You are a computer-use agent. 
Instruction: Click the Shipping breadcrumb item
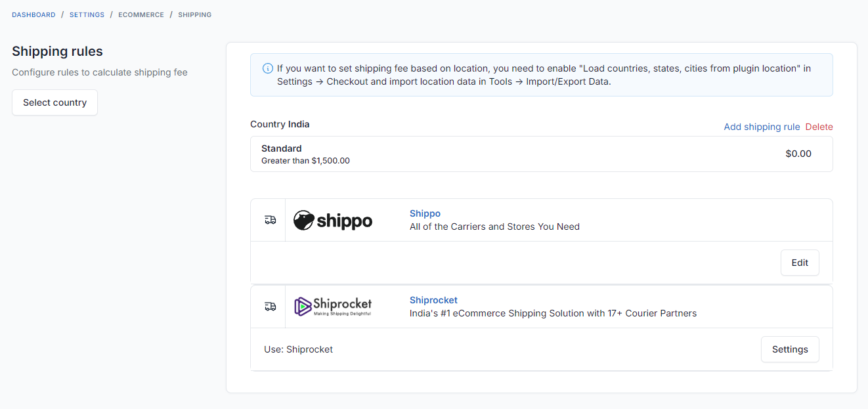(195, 14)
